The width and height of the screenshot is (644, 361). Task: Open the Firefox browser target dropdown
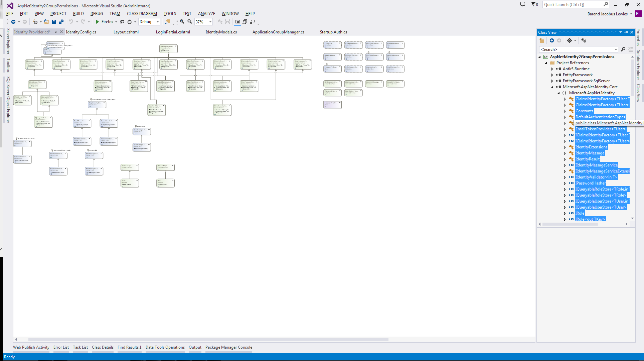pyautogui.click(x=116, y=22)
